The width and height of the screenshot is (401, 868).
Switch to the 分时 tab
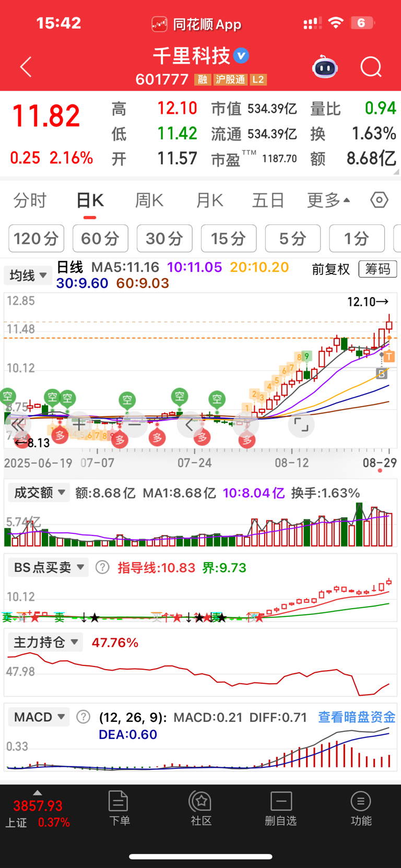(30, 200)
